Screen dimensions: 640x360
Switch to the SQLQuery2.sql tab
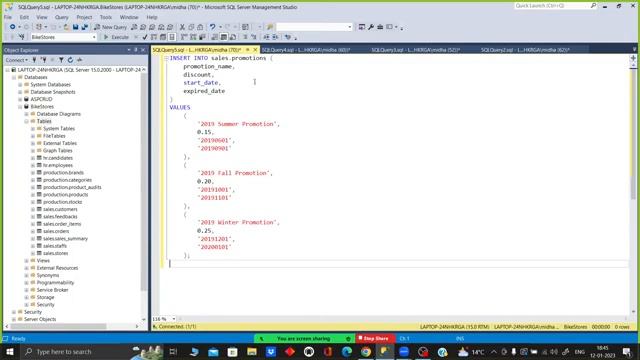(525, 50)
